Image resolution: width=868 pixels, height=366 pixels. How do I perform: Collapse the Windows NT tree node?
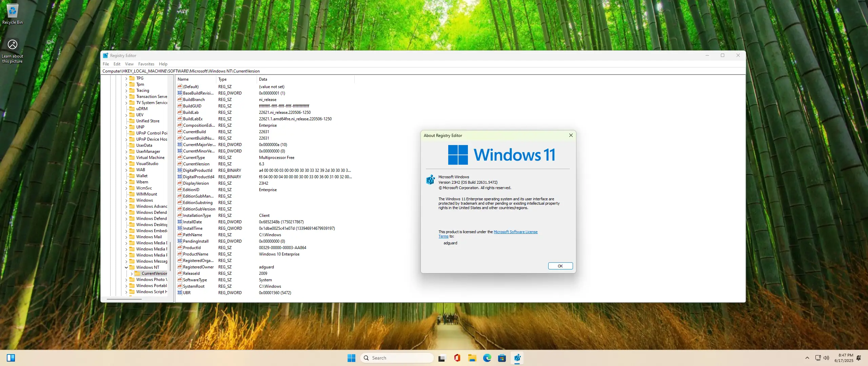click(126, 267)
